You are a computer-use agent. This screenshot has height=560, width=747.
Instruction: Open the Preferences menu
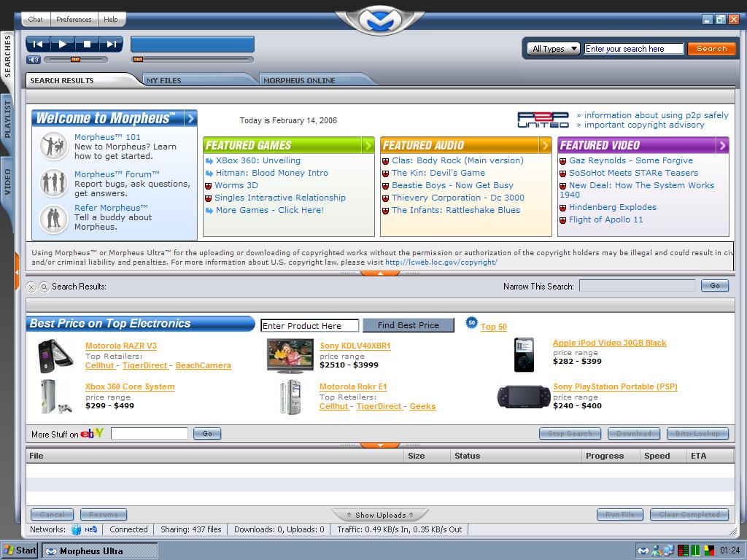click(x=74, y=20)
